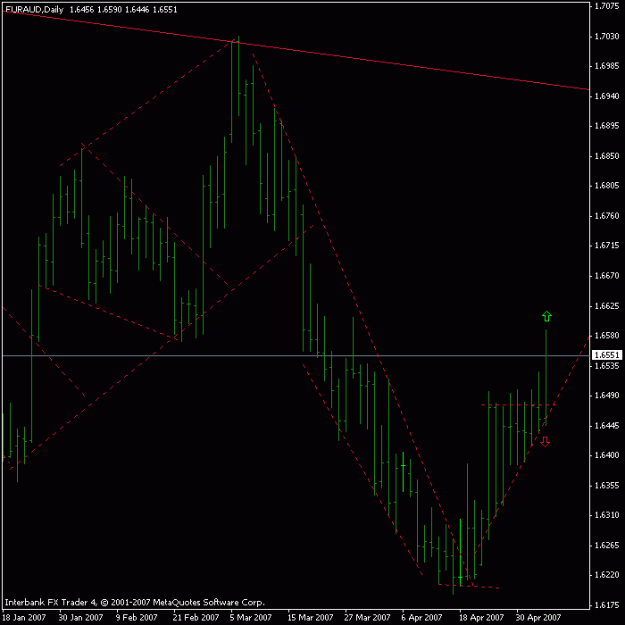Click the 1.6175 price axis label

[607, 605]
